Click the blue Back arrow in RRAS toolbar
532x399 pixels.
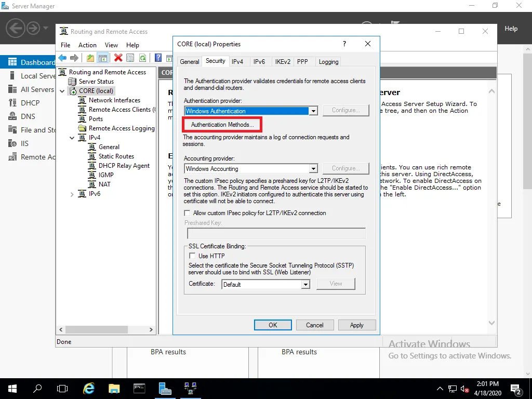point(62,58)
